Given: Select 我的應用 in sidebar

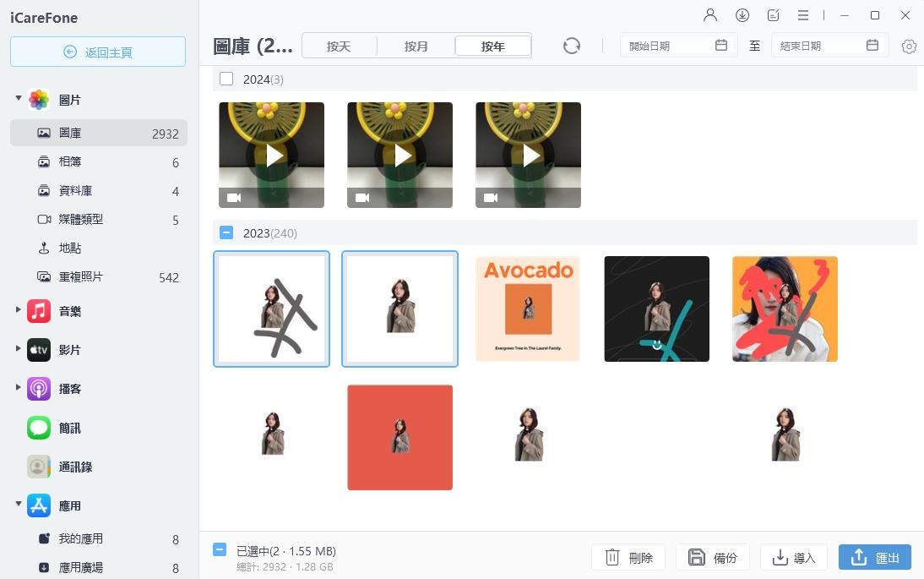Looking at the screenshot, I should click(99, 539).
